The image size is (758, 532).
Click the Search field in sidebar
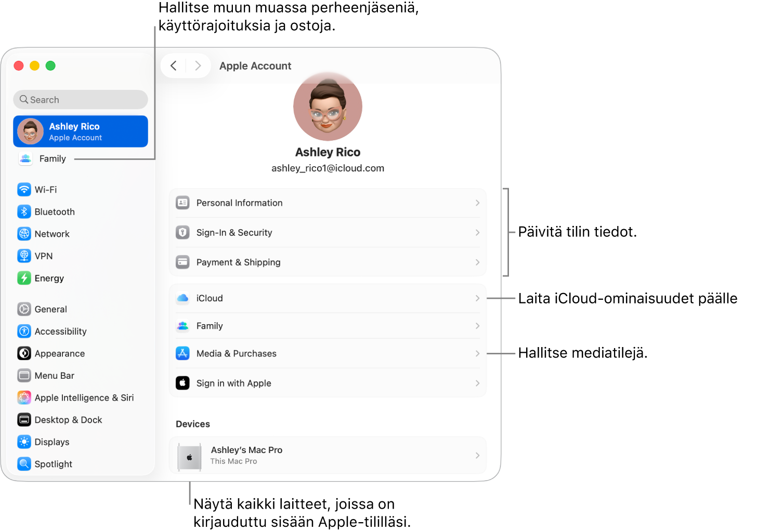[x=81, y=99]
